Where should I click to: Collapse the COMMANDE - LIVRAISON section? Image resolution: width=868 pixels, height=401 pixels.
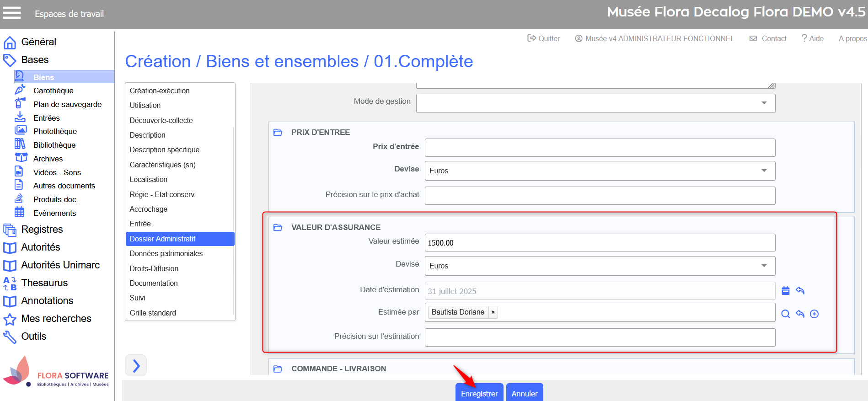pyautogui.click(x=278, y=369)
